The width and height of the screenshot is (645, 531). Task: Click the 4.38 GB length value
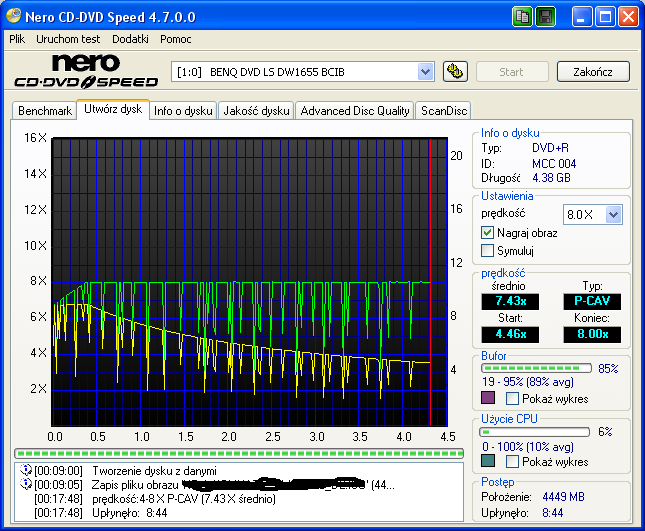[x=551, y=178]
